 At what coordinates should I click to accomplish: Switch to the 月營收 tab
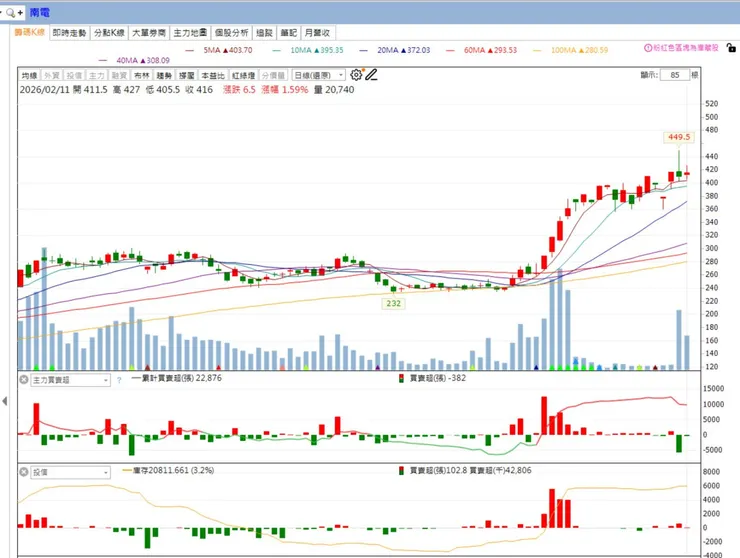pyautogui.click(x=317, y=33)
